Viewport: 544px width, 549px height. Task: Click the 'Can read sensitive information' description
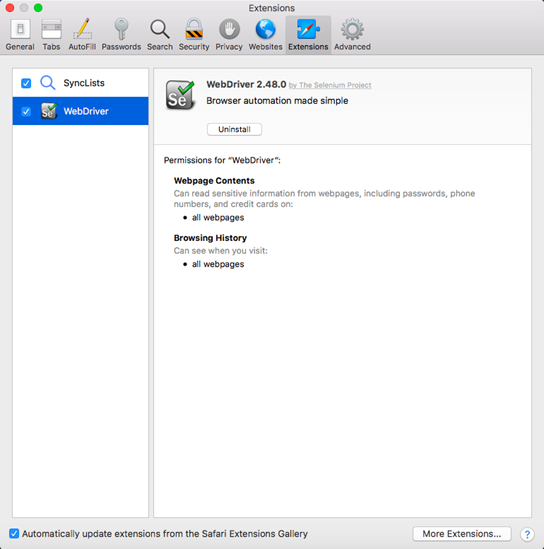click(x=324, y=199)
